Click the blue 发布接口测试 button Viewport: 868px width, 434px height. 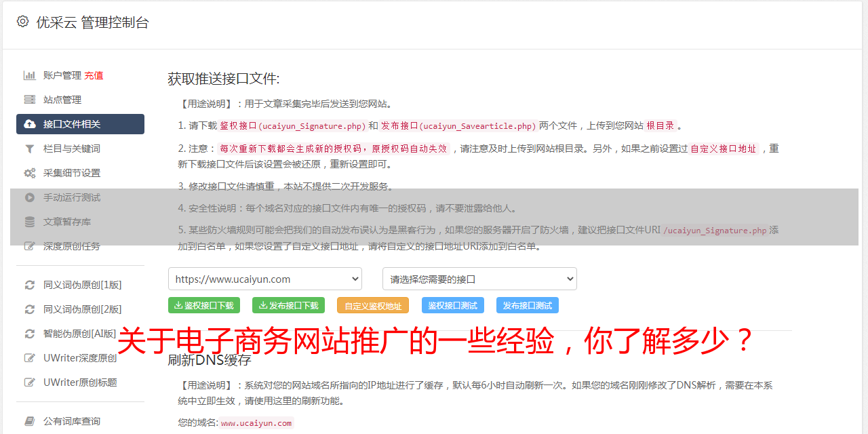coord(528,305)
